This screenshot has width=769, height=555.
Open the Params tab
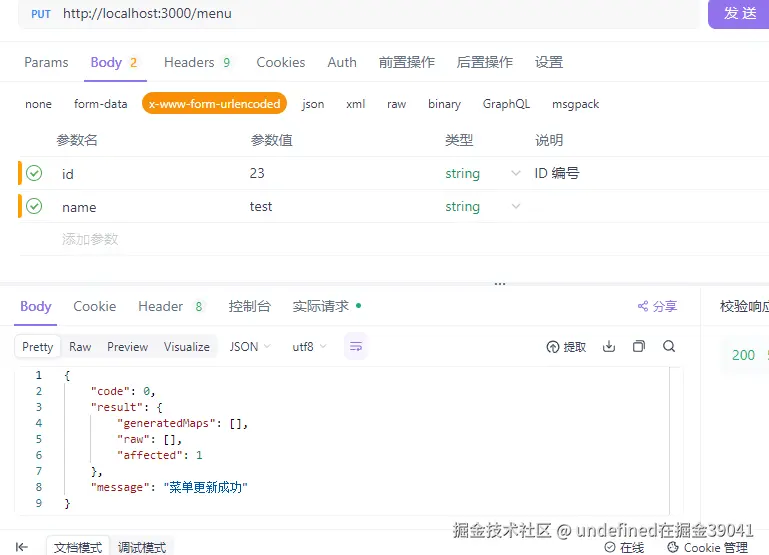pyautogui.click(x=46, y=62)
